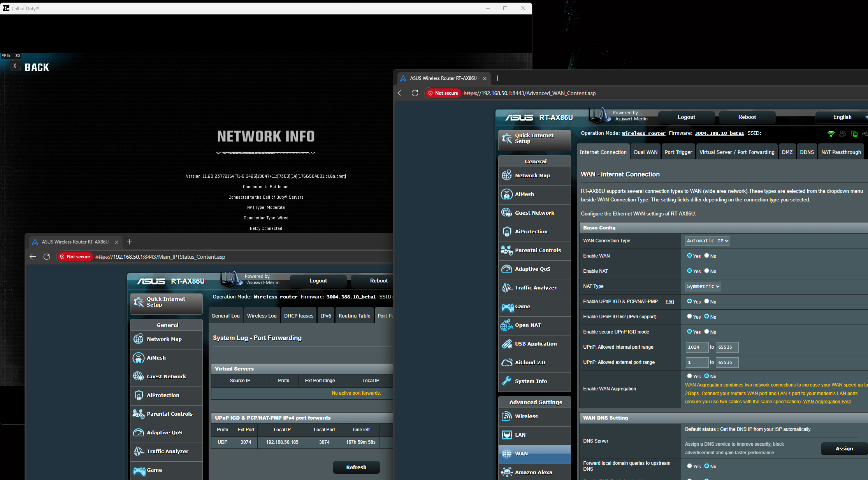This screenshot has width=868, height=480.
Task: Open Network Map in System Log window sidebar
Action: pos(166,339)
